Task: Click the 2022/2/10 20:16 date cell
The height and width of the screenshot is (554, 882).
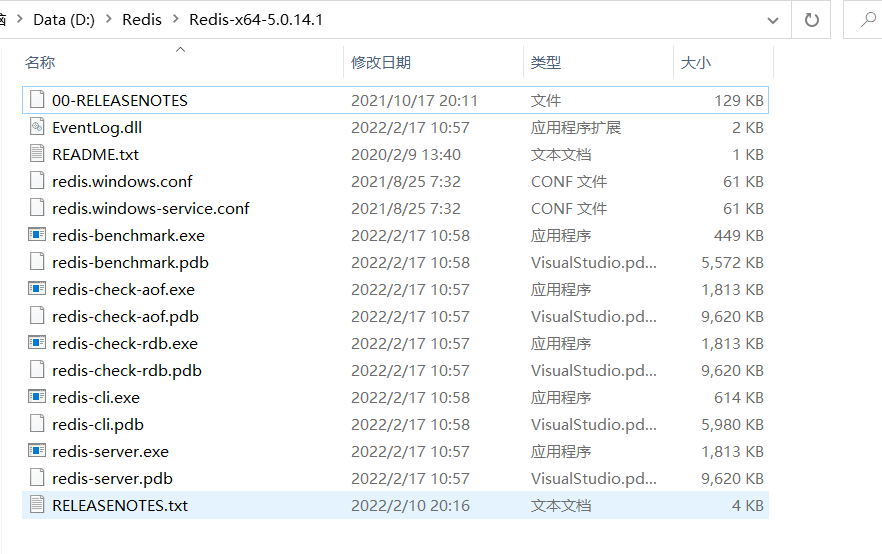Action: [411, 506]
